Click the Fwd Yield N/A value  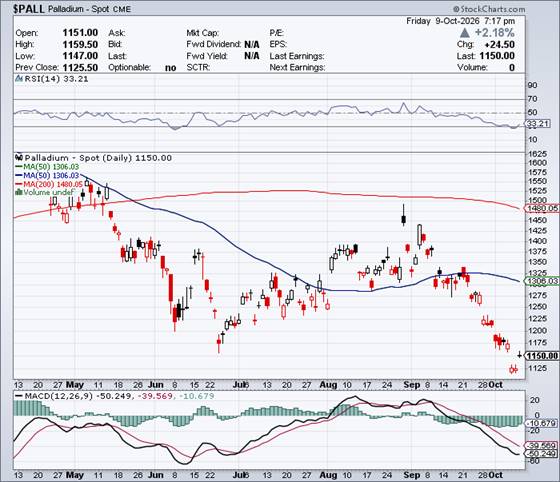[252, 56]
